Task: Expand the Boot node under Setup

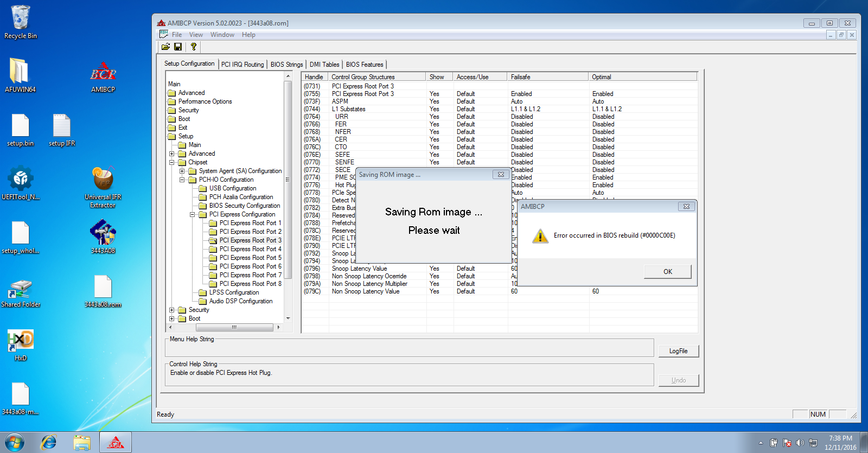Action: click(x=172, y=318)
